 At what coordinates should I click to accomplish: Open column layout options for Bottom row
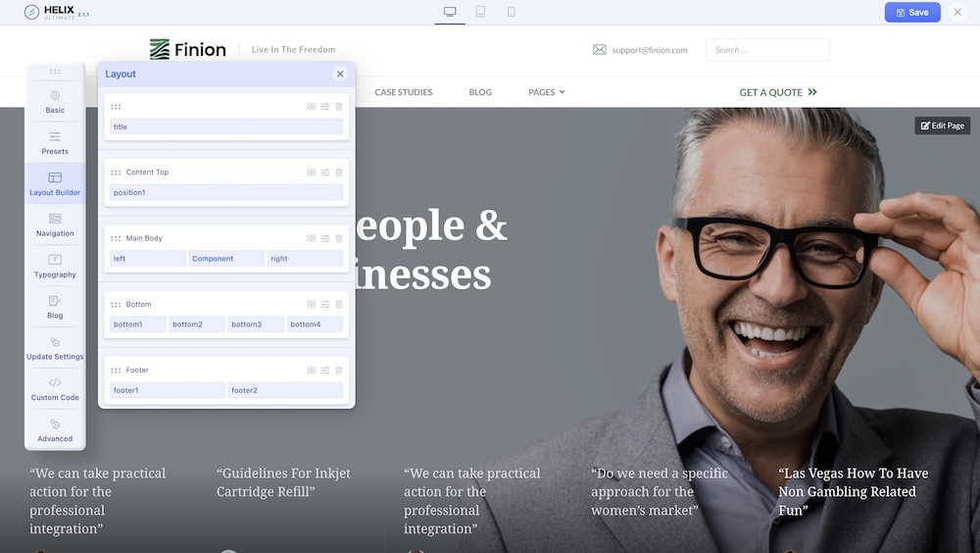[x=312, y=305]
